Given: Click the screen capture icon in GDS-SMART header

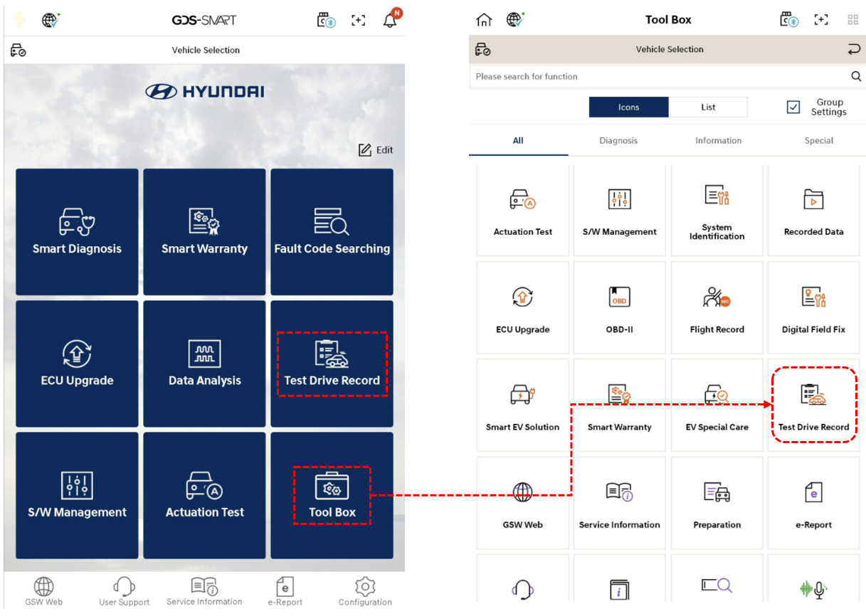Looking at the screenshot, I should click(x=359, y=21).
